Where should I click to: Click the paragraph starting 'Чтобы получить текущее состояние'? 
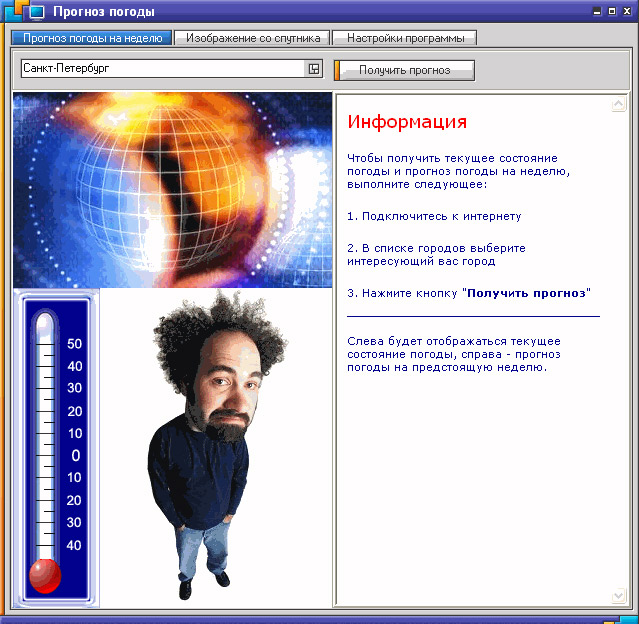pos(458,171)
